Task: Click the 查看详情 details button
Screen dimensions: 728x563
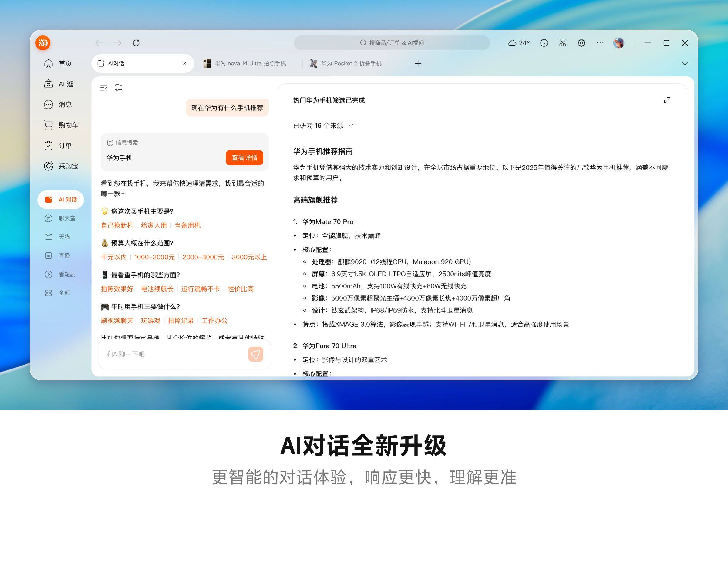Action: click(x=244, y=158)
